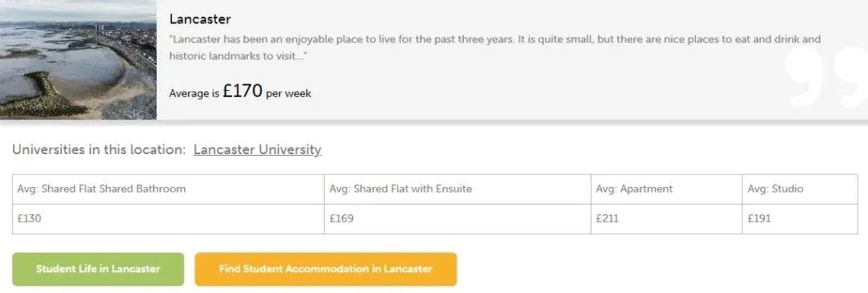868x293 pixels.
Task: Click the £211 apartment price cell
Action: tap(666, 219)
